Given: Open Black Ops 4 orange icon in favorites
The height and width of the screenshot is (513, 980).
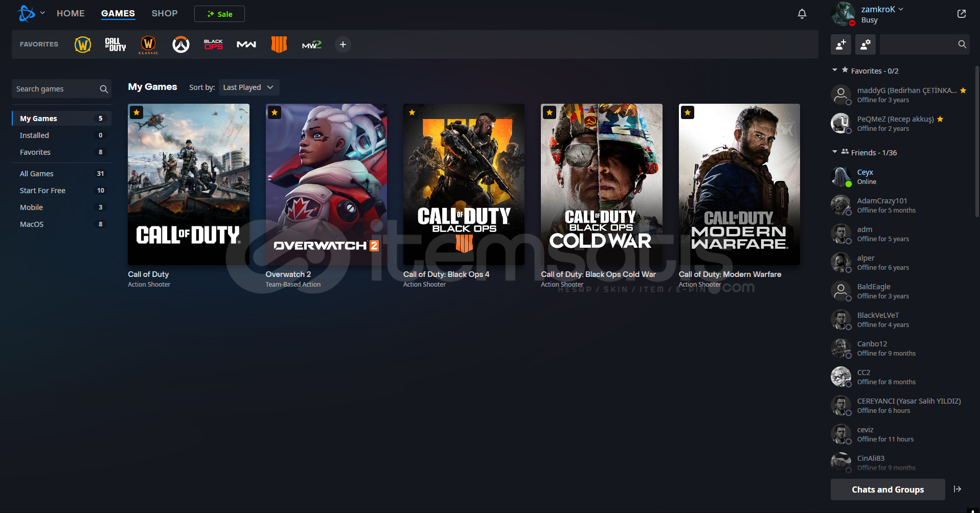Looking at the screenshot, I should pyautogui.click(x=279, y=45).
